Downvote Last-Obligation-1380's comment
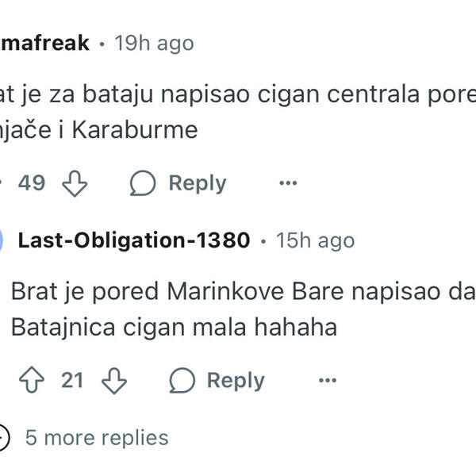Image resolution: width=476 pixels, height=476 pixels. pos(114,381)
